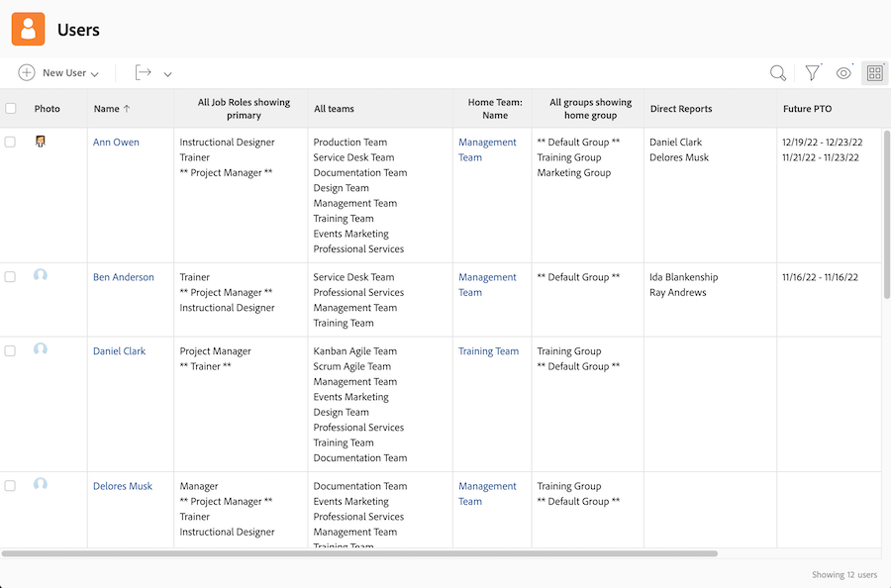The image size is (891, 588).
Task: Click the plus icon for New User
Action: (27, 72)
